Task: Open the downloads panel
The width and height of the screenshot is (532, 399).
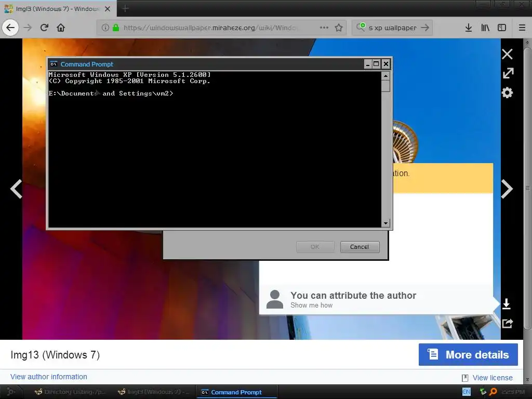Action: tap(469, 28)
